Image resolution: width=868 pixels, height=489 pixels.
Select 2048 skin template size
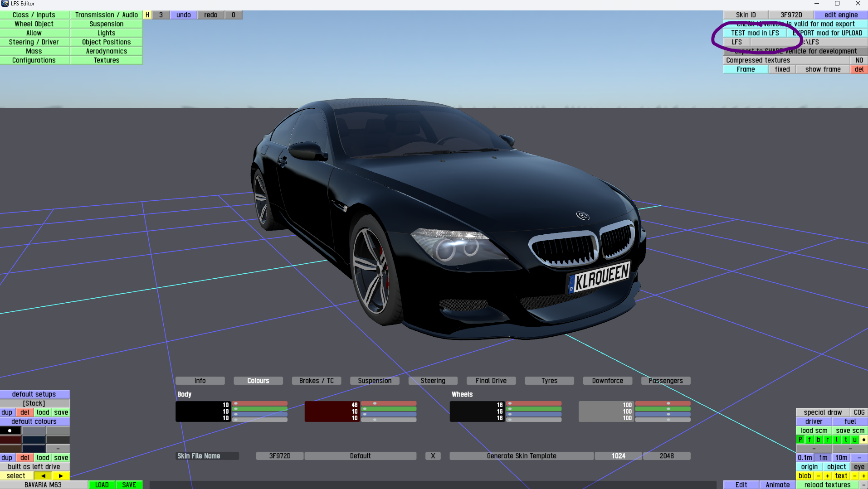point(667,456)
